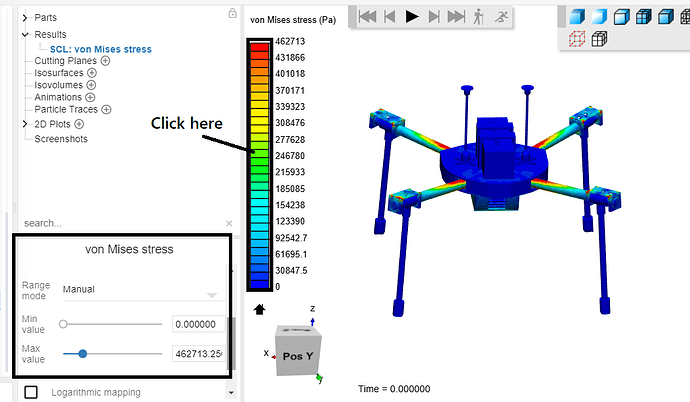Select the fast running speed icon
Image resolution: width=690 pixels, height=402 pixels.
[x=501, y=17]
